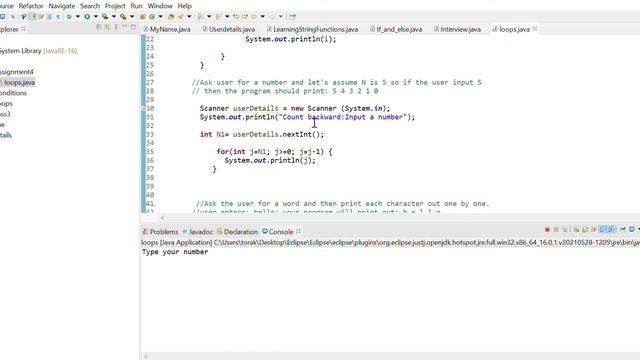Switch to the Interview.java editor tab
Image resolution: width=640 pixels, height=360 pixels.
pos(458,29)
